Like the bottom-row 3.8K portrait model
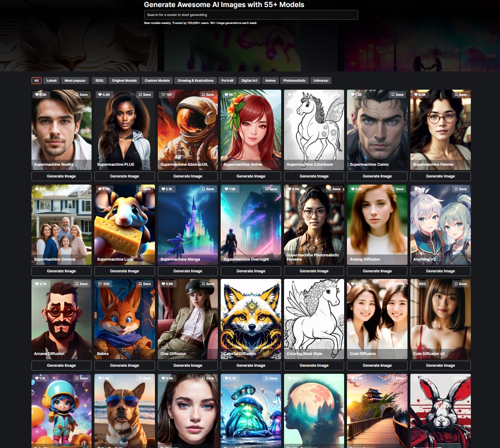The height and width of the screenshot is (448, 500). click(x=163, y=378)
